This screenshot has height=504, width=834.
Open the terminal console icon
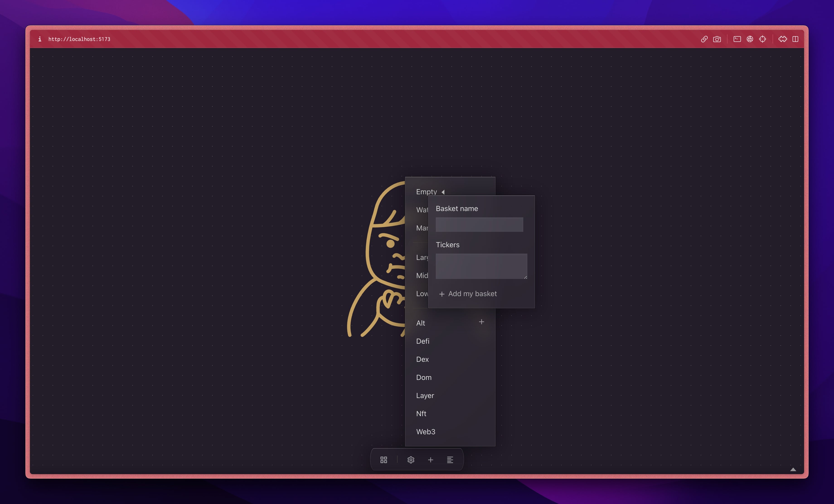(x=737, y=39)
